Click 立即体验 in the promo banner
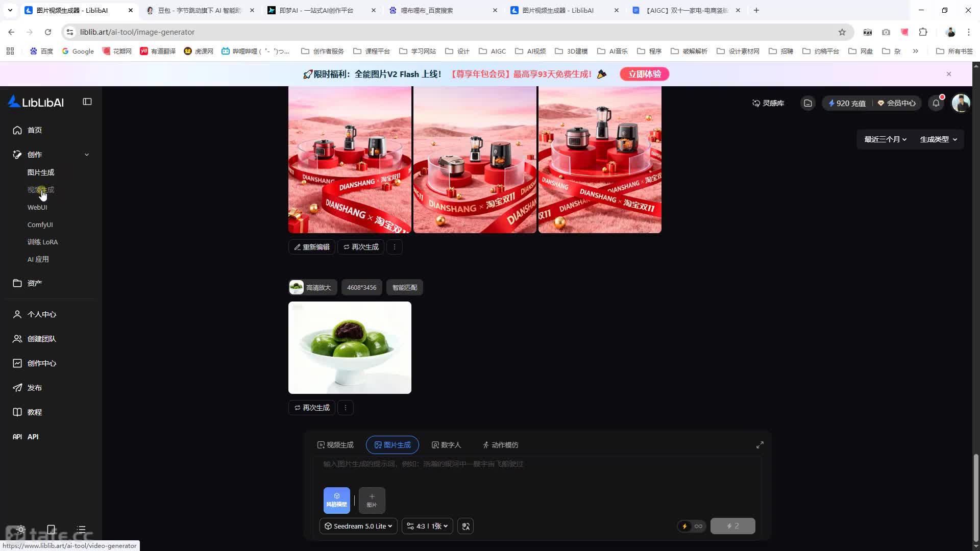 tap(645, 74)
